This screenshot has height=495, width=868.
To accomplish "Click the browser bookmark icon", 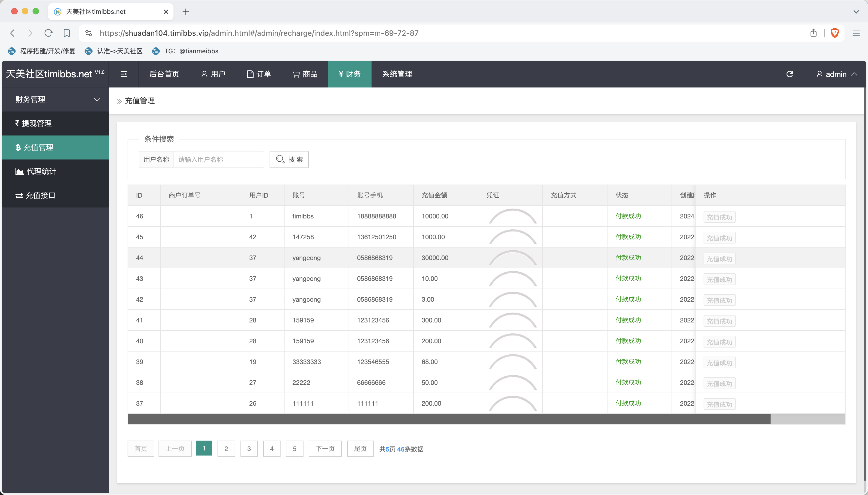I will [67, 33].
